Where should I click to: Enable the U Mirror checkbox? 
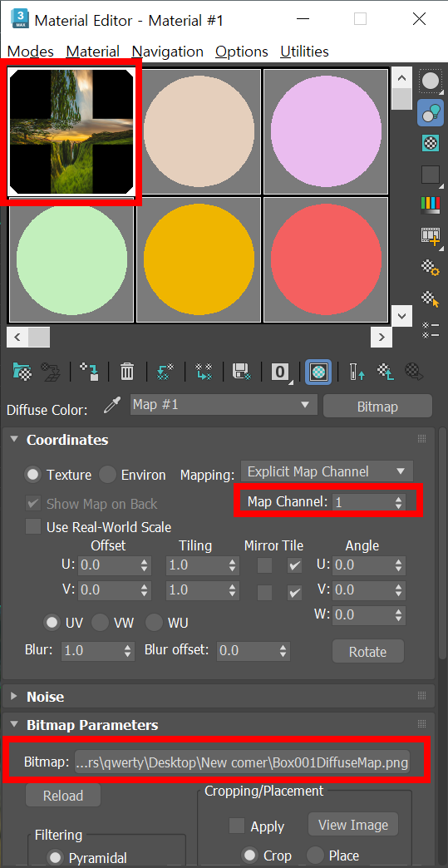pyautogui.click(x=265, y=565)
